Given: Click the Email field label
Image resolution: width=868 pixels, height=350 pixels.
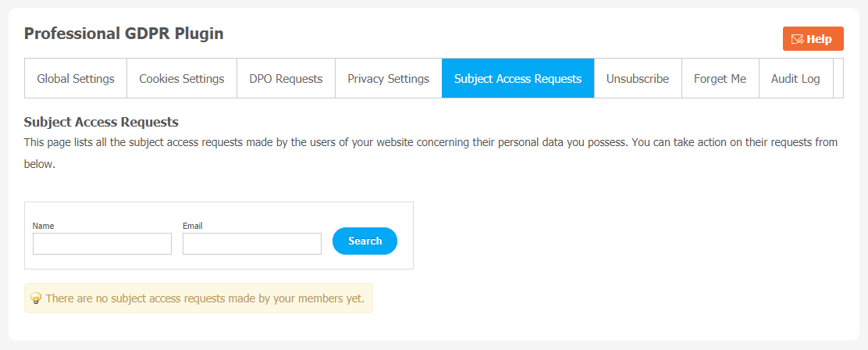Looking at the screenshot, I should tap(193, 226).
